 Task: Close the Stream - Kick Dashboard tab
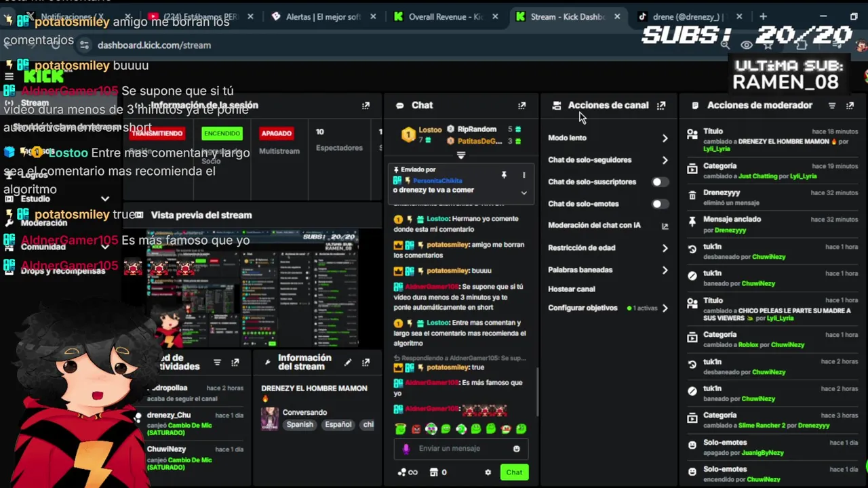(x=617, y=16)
